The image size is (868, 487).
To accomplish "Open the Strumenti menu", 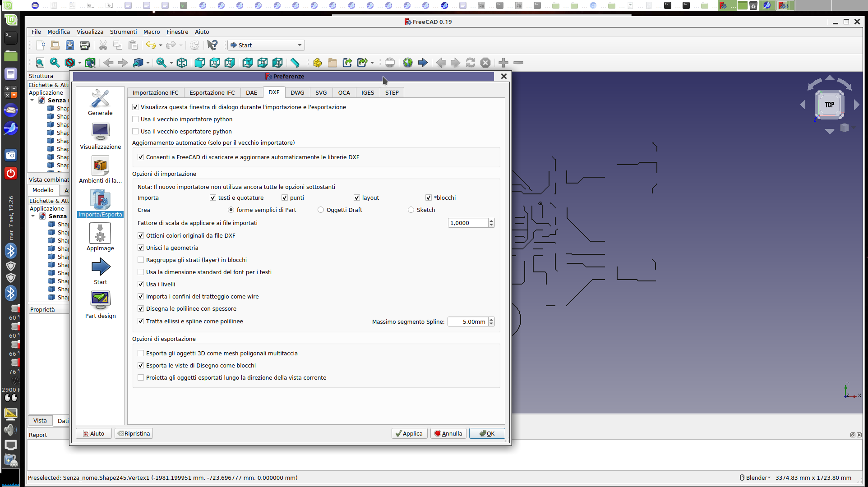I will 123,32.
